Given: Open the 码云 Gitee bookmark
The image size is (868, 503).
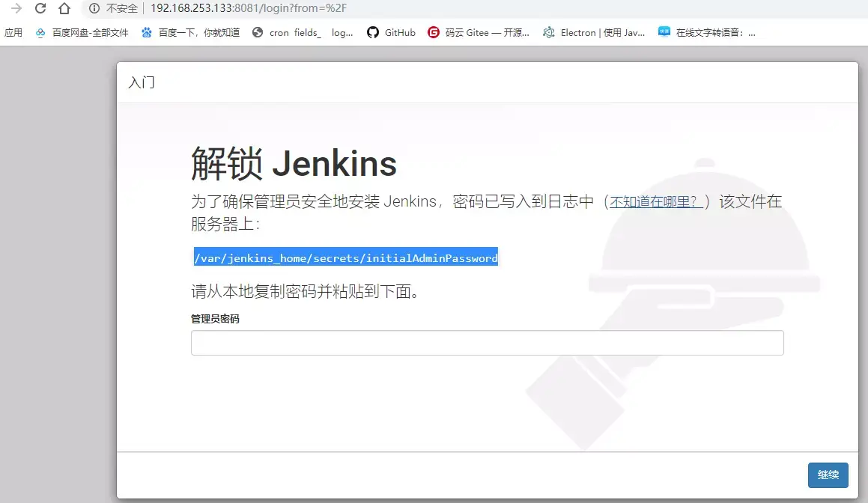Looking at the screenshot, I should point(479,33).
